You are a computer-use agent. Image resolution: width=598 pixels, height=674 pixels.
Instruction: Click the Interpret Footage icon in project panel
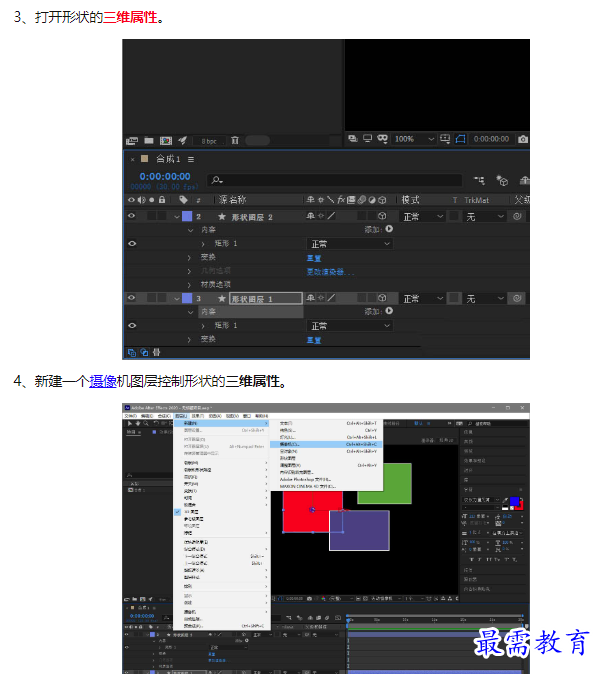click(x=132, y=141)
